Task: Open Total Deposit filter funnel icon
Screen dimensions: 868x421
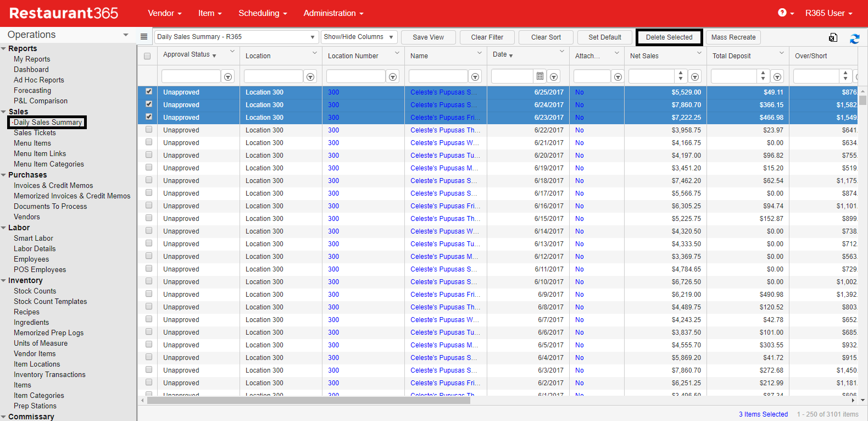Action: click(x=777, y=76)
